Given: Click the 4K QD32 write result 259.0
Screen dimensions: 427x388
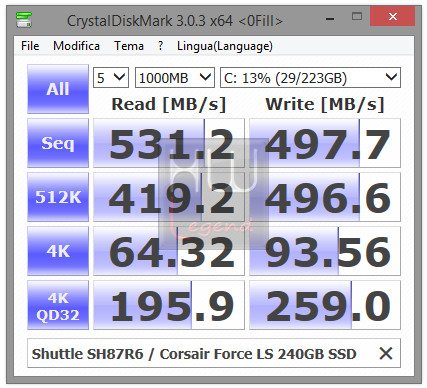Looking at the screenshot, I should point(325,305).
